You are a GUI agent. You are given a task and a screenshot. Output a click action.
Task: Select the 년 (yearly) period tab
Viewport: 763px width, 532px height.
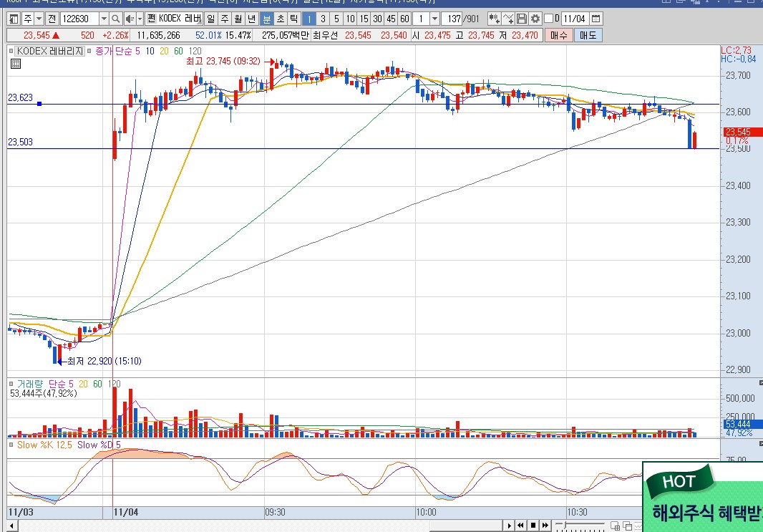(251, 19)
